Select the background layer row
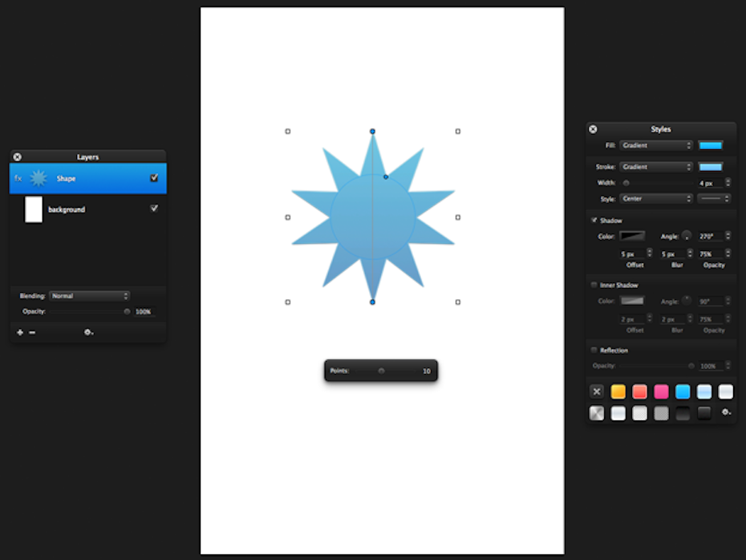This screenshot has height=560, width=746. tap(87, 209)
